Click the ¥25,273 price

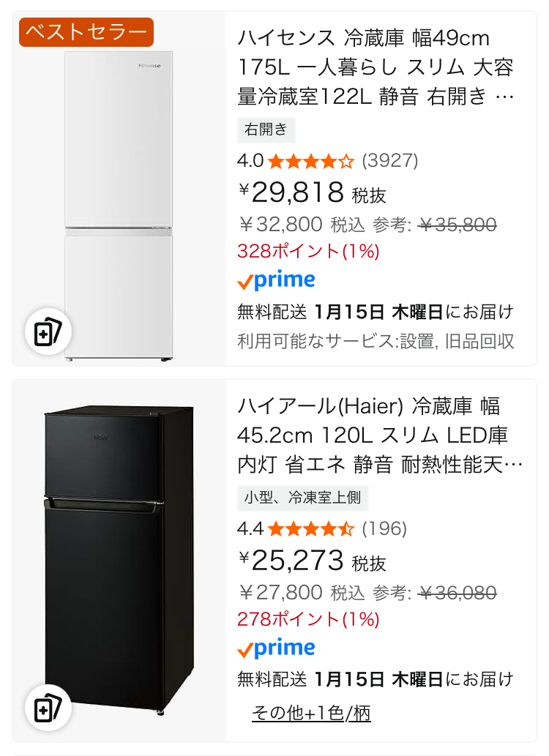click(296, 560)
